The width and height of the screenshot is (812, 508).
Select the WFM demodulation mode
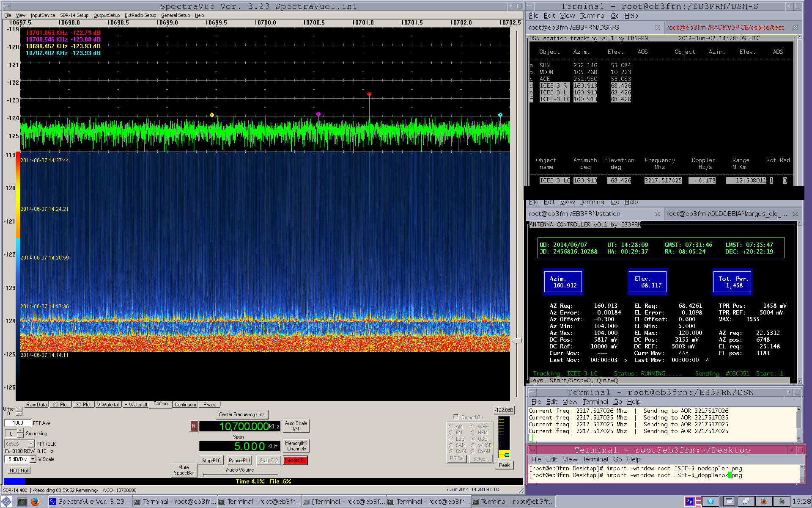473,427
